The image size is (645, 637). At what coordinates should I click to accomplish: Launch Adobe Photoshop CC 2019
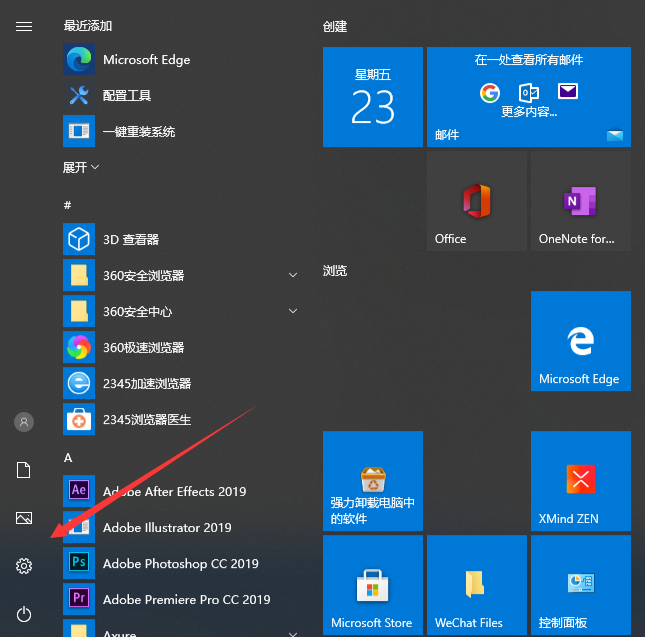(x=180, y=564)
